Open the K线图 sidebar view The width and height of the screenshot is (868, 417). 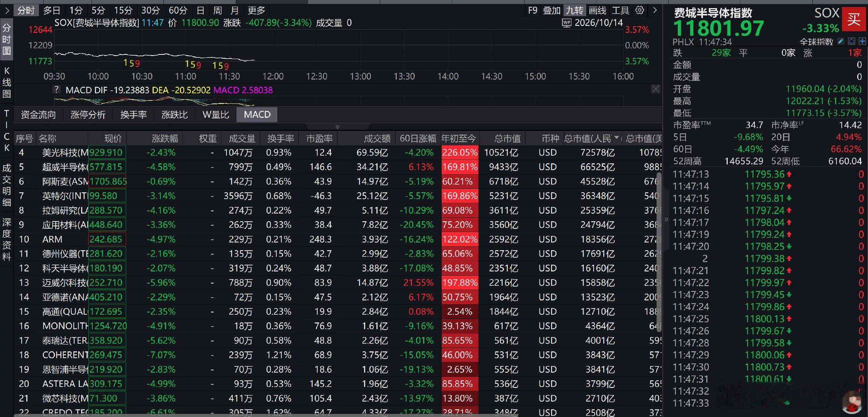click(x=7, y=82)
